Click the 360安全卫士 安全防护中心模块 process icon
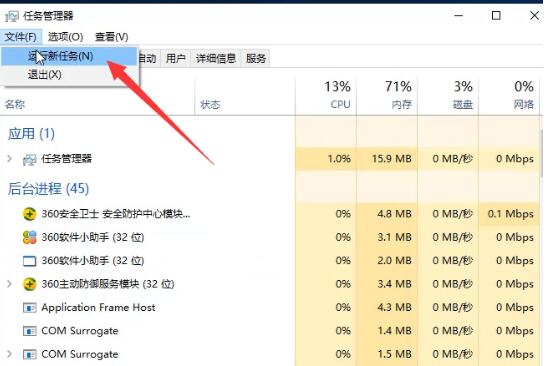 point(29,214)
